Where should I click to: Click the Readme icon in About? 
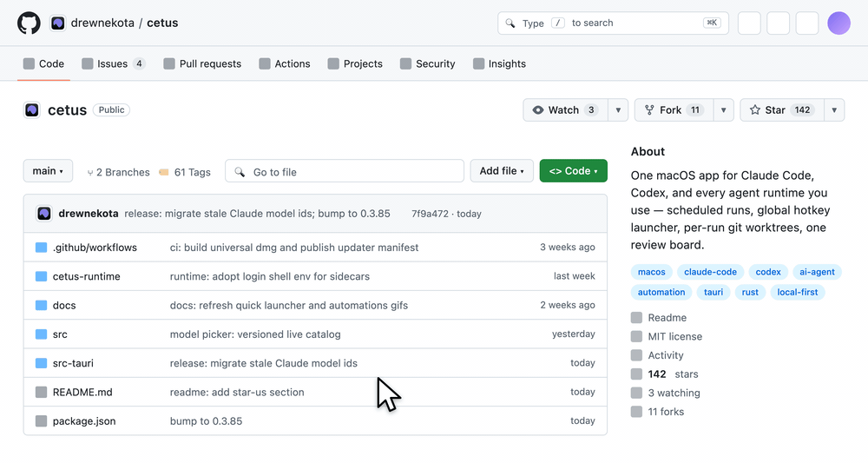tap(636, 318)
